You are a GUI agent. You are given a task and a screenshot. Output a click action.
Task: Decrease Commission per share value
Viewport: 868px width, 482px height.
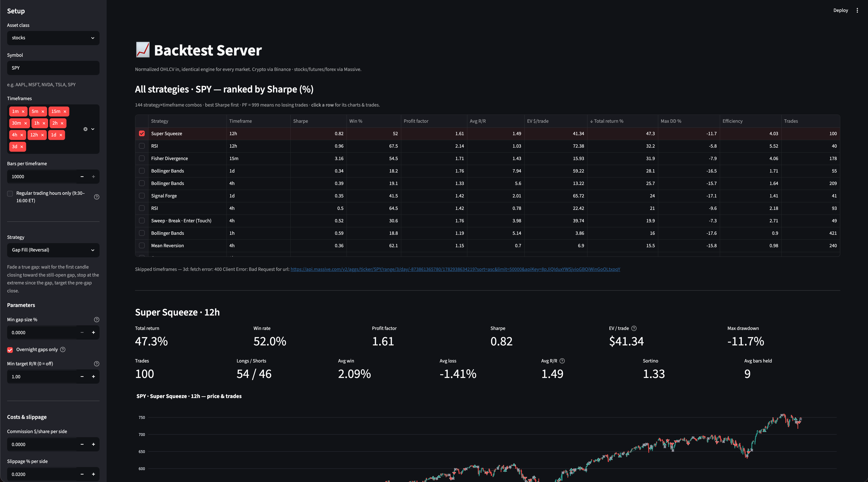point(82,444)
